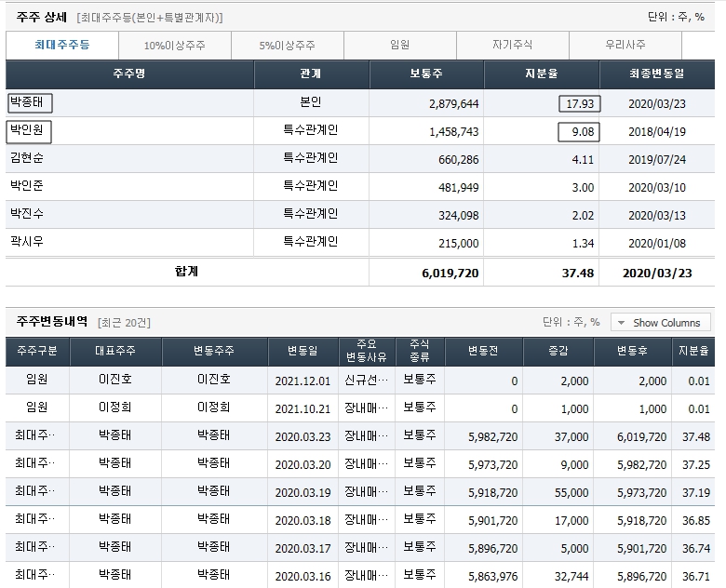
Task: Click the 변동일 column header
Action: pyautogui.click(x=302, y=352)
